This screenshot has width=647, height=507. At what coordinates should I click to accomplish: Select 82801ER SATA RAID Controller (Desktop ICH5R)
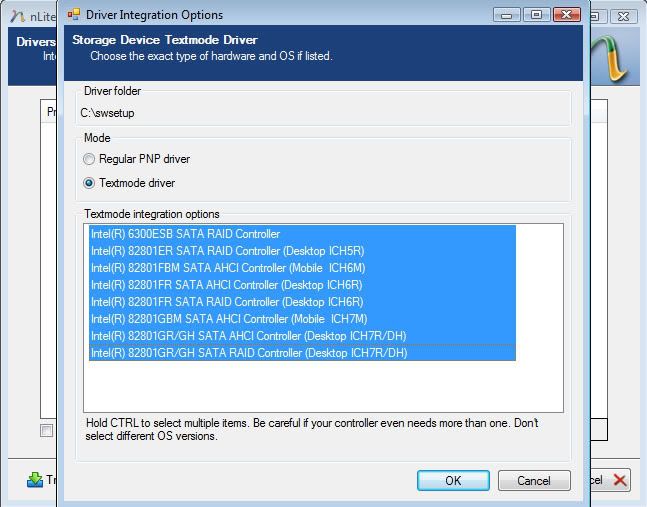(302, 251)
